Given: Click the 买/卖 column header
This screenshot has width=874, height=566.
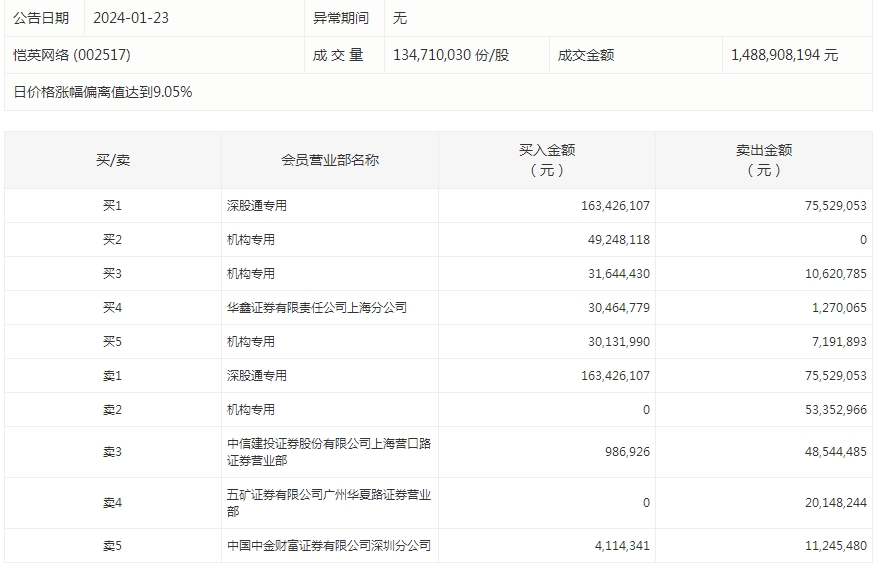Looking at the screenshot, I should (113, 160).
